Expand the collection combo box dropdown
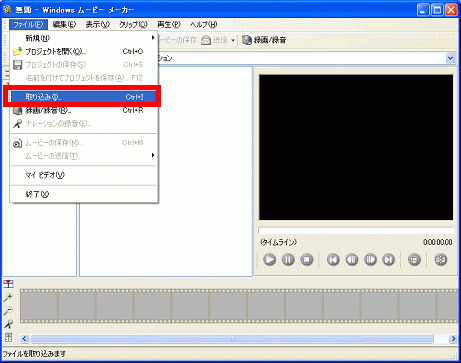 (450, 58)
